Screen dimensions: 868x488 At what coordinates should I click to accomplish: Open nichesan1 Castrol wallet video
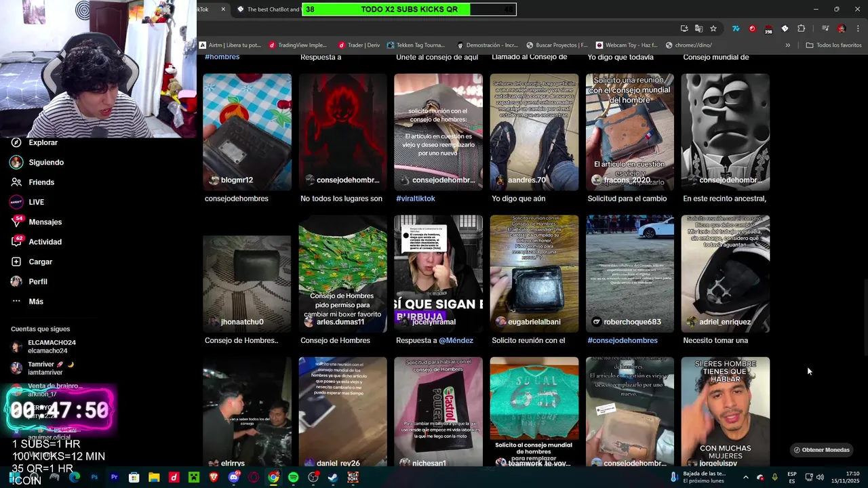pyautogui.click(x=439, y=412)
